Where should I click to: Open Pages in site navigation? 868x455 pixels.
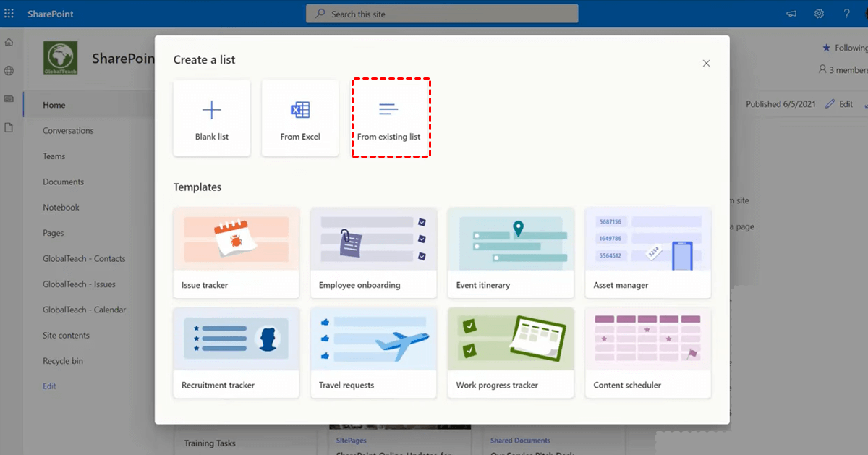pyautogui.click(x=54, y=234)
